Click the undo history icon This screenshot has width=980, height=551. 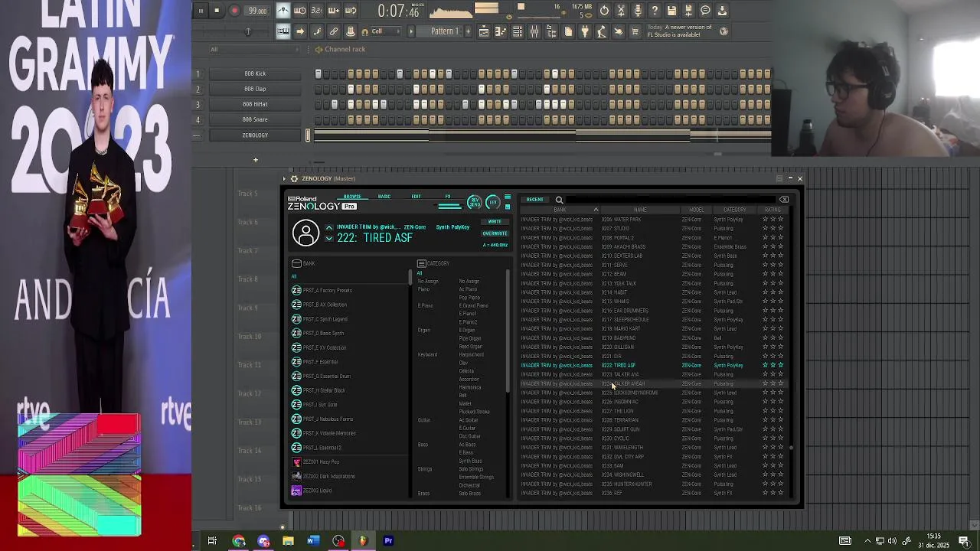click(604, 11)
